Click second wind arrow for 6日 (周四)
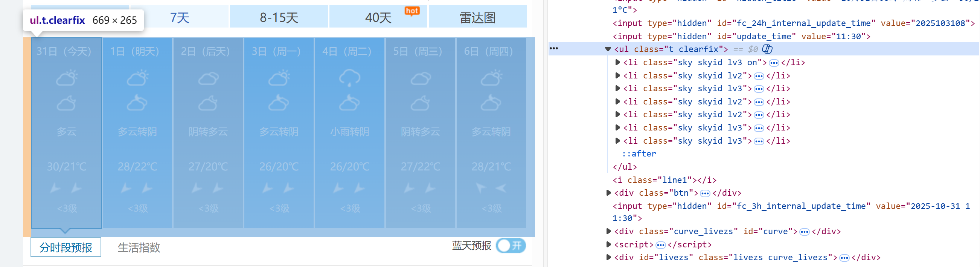 [501, 188]
